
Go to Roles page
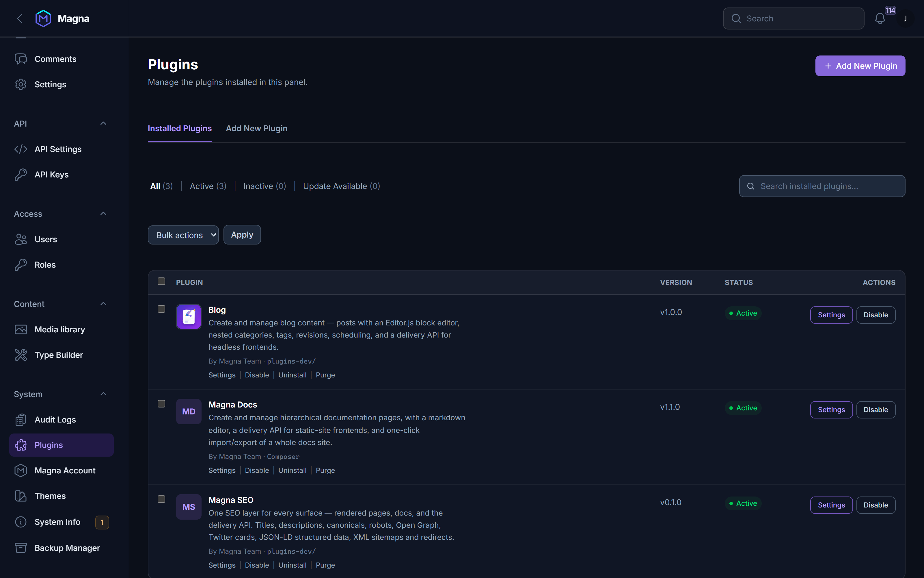pyautogui.click(x=62, y=264)
